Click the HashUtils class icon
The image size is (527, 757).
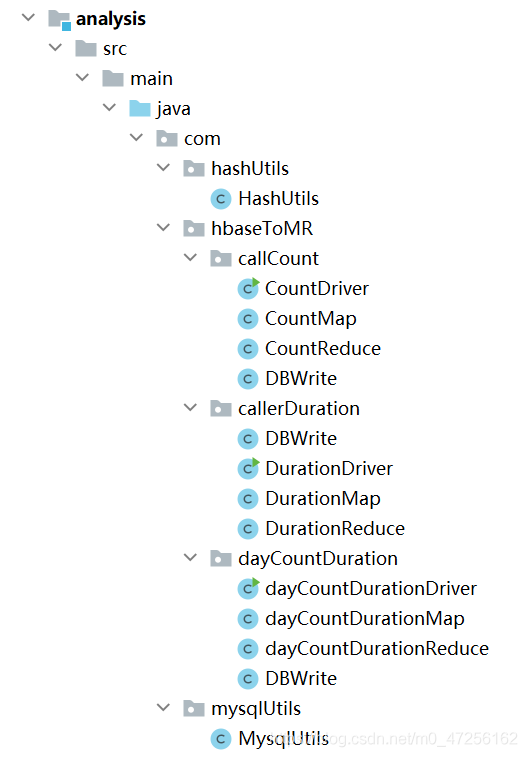[221, 199]
